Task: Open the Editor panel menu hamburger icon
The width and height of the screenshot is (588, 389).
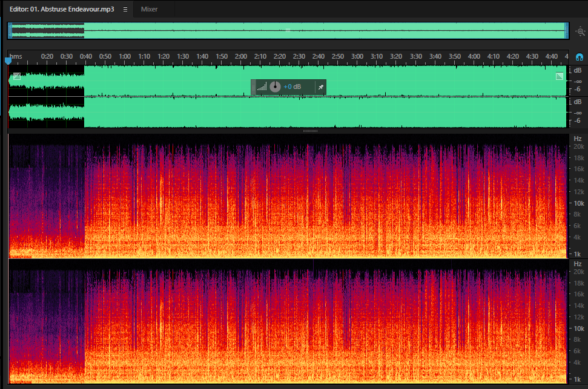Action: click(x=125, y=9)
